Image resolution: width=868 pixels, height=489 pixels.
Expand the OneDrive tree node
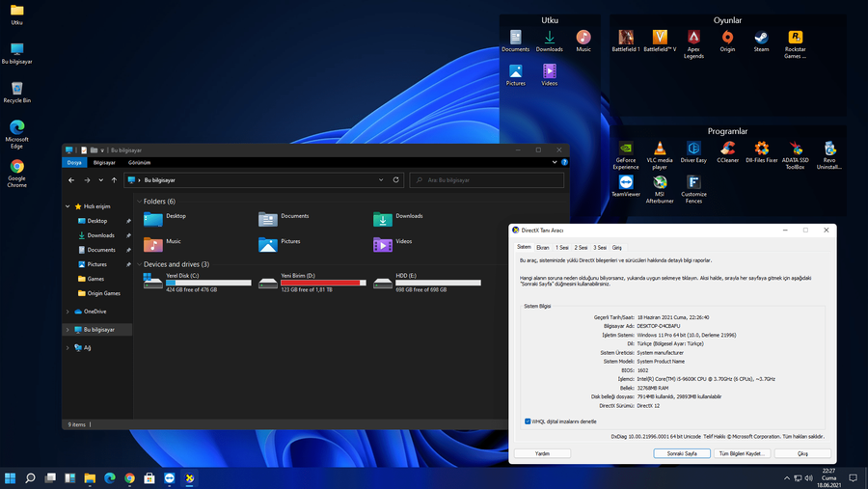pos(68,312)
